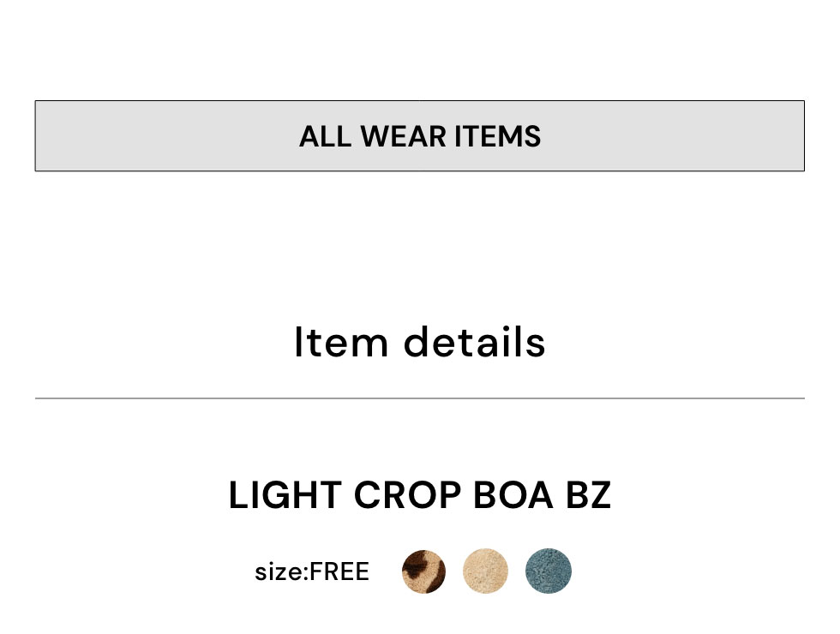The image size is (840, 634).
Task: Click the last round fabric sample icon
Action: [x=549, y=571]
